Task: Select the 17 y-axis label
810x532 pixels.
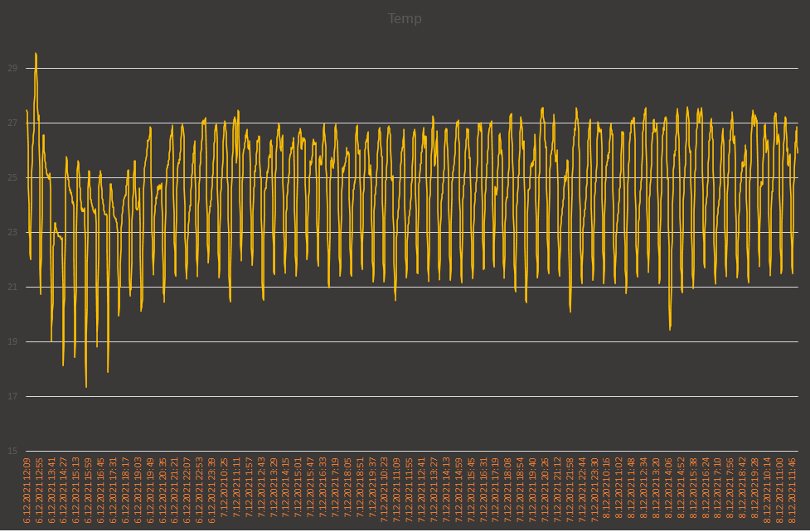Action: (12, 397)
